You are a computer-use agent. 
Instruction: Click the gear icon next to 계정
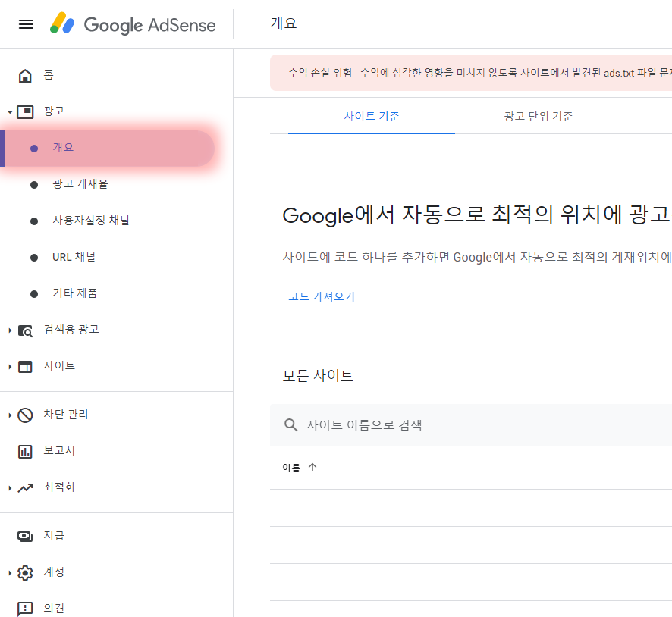tap(25, 572)
